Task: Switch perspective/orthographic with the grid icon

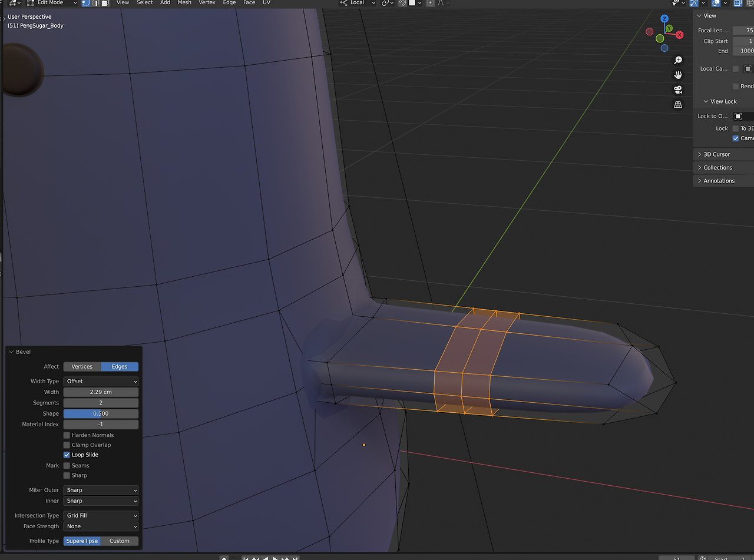Action: click(678, 104)
